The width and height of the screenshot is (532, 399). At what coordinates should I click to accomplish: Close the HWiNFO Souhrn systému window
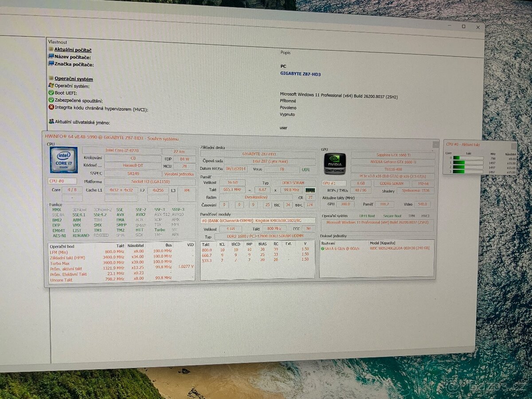pyautogui.click(x=435, y=144)
